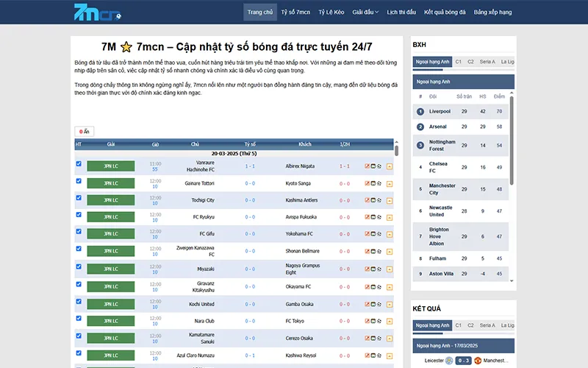Uncheck the Vanraure Hachinohe FC match checkbox
588x368 pixels.
(x=79, y=164)
